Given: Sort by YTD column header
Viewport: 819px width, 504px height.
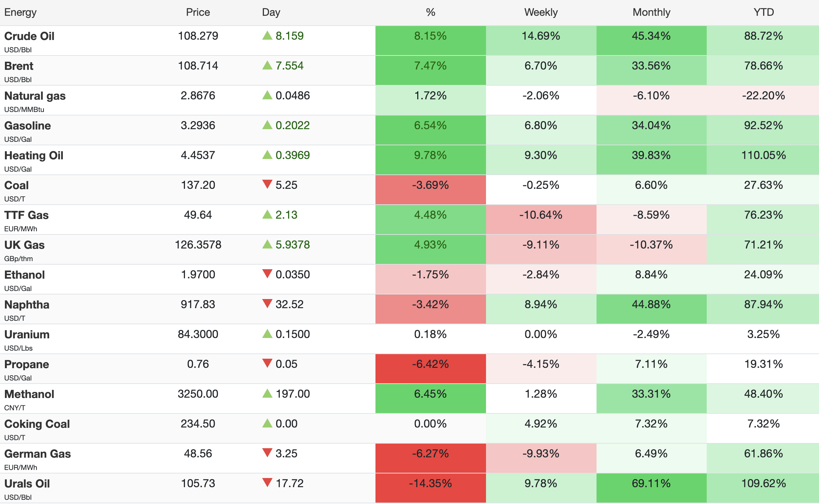Looking at the screenshot, I should [x=763, y=12].
